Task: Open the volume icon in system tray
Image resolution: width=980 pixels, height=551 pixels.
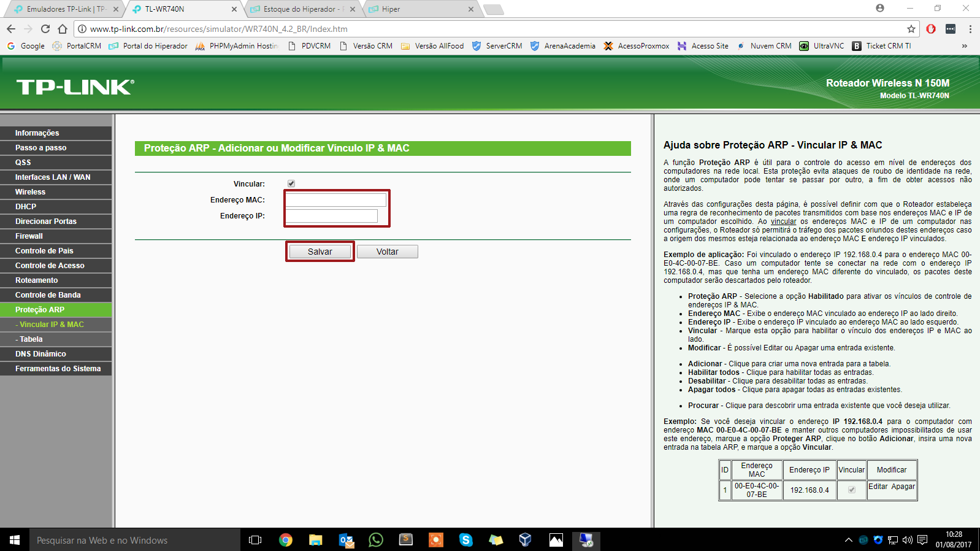Action: [x=907, y=540]
